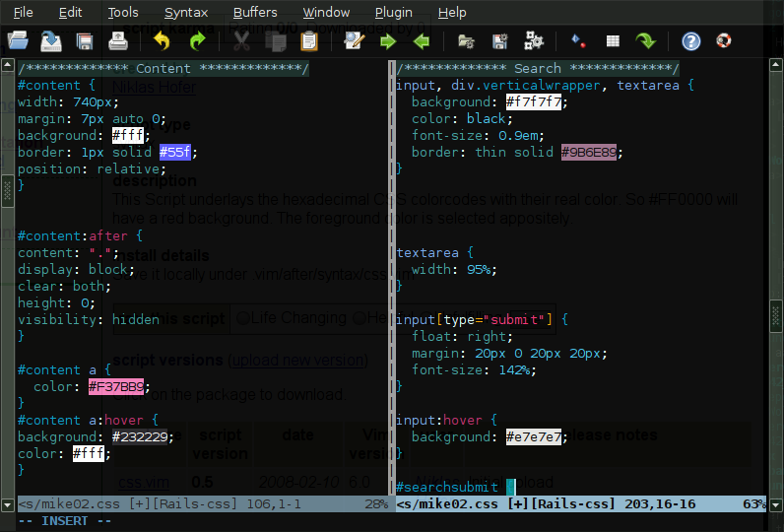Click the Find Previous green left arrow

point(422,41)
